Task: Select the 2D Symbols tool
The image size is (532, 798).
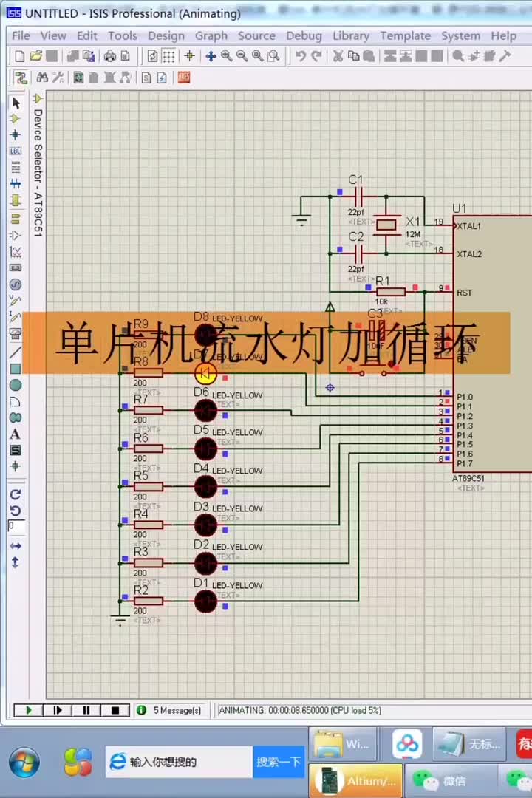Action: (16, 451)
